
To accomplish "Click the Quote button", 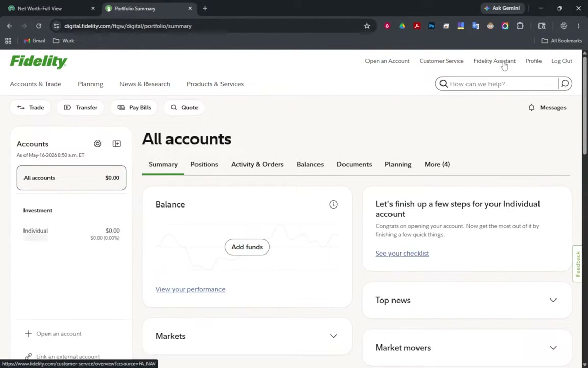I will (184, 108).
